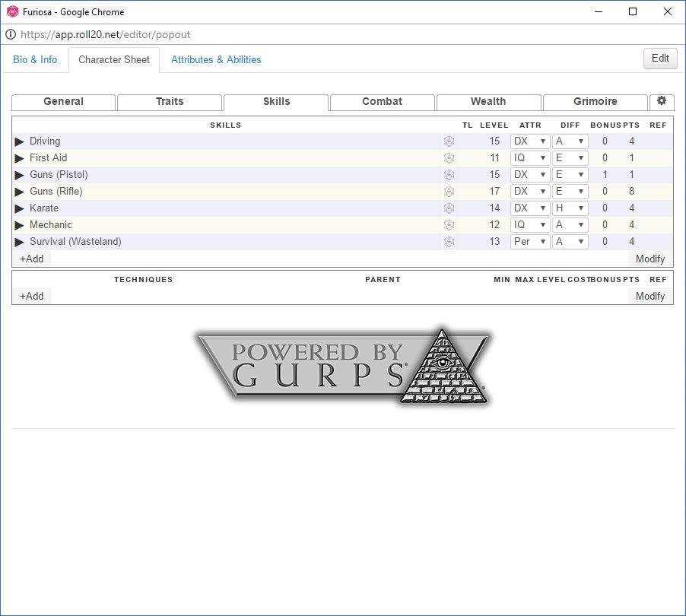This screenshot has height=616, width=686.
Task: Open First Aid attribute dropdown showing IQ
Action: click(x=530, y=158)
